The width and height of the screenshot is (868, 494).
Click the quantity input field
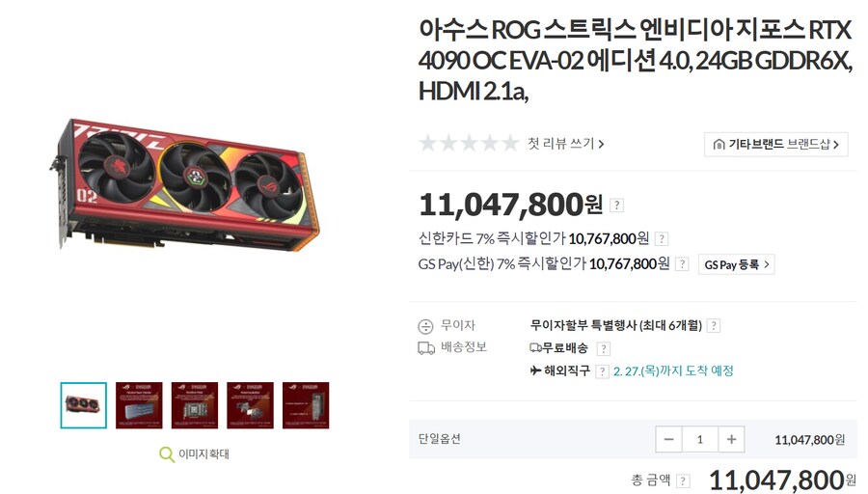pos(700,439)
